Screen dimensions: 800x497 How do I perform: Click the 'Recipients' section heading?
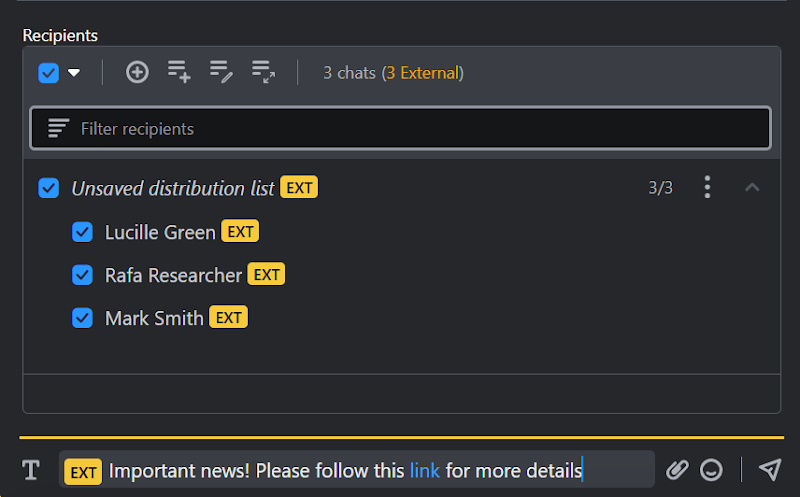coord(60,35)
